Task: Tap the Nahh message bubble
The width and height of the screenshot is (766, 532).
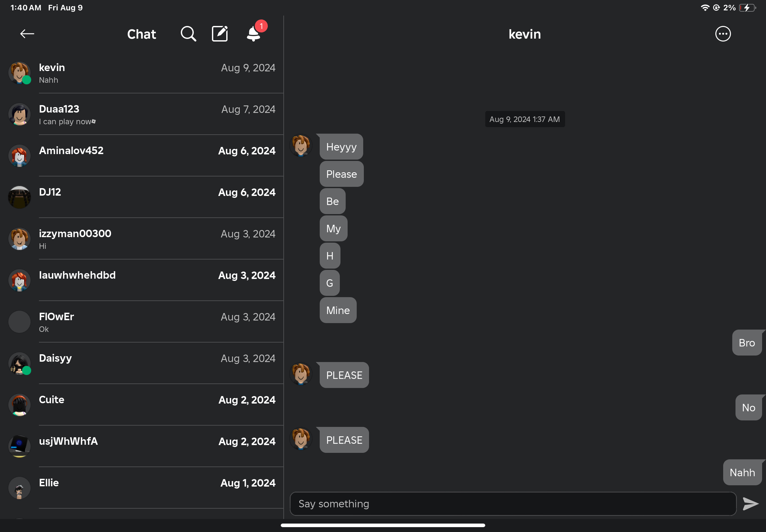Action: (742, 472)
